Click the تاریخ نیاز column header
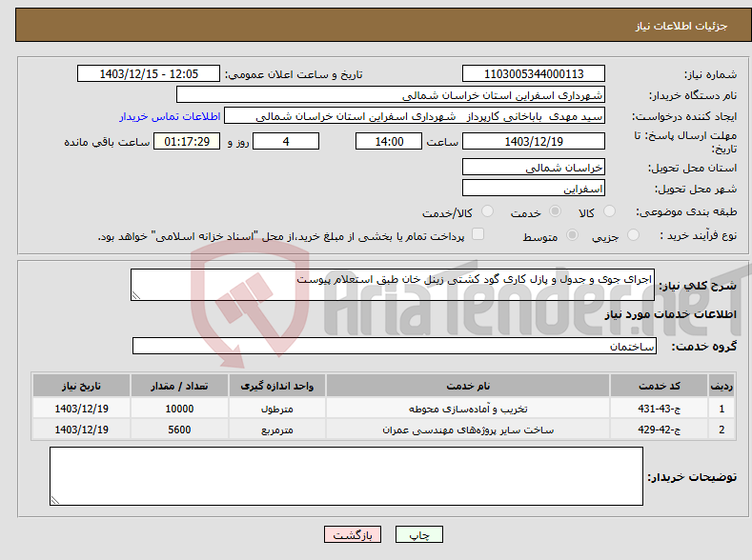Viewport: 752px width, 560px height. click(x=82, y=386)
